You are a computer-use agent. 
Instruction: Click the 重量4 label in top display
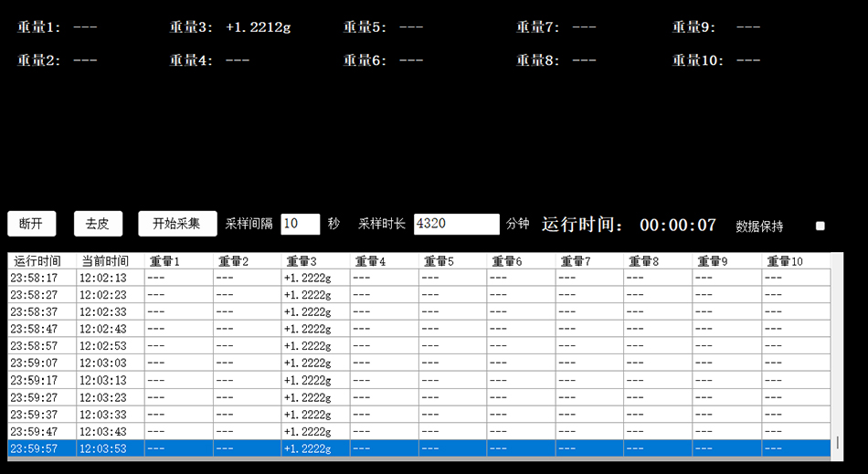192,60
